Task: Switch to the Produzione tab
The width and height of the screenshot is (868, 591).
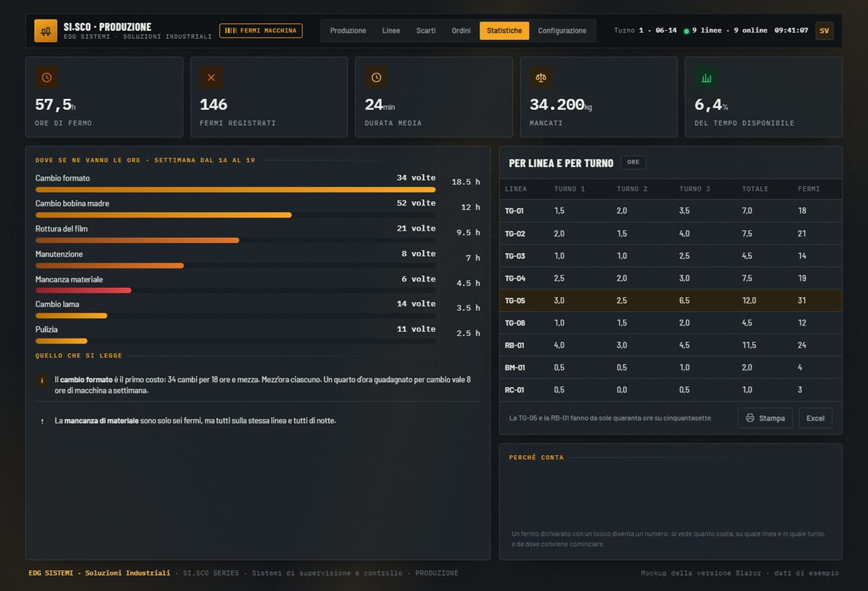Action: (x=348, y=31)
